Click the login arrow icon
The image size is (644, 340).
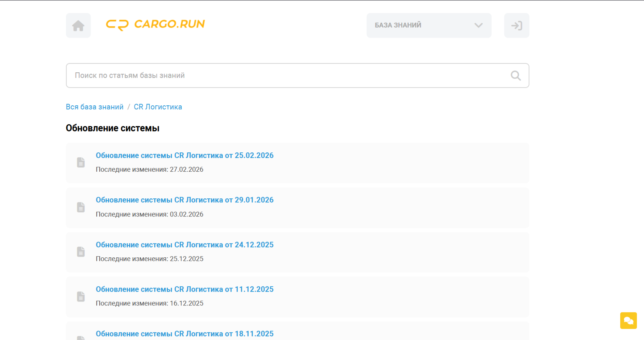tap(517, 26)
